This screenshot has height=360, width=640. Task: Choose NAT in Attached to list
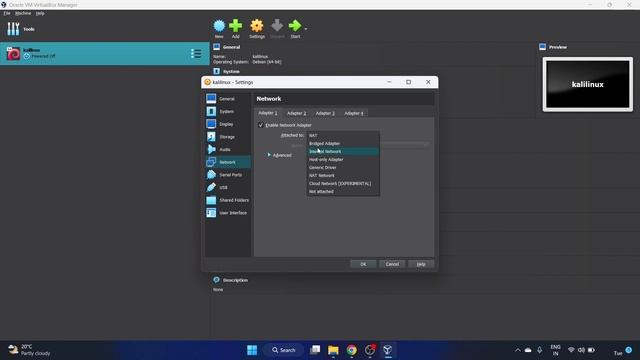coord(343,136)
